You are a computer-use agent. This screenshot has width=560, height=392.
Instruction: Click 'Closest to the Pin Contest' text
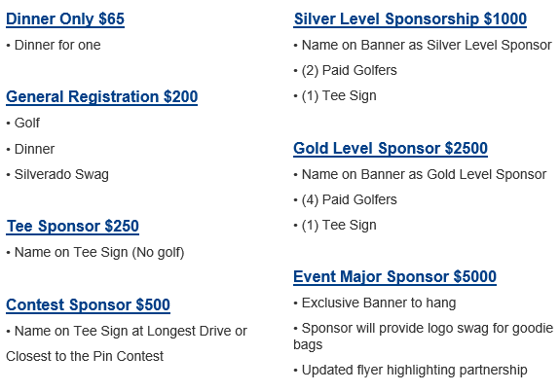pos(85,356)
